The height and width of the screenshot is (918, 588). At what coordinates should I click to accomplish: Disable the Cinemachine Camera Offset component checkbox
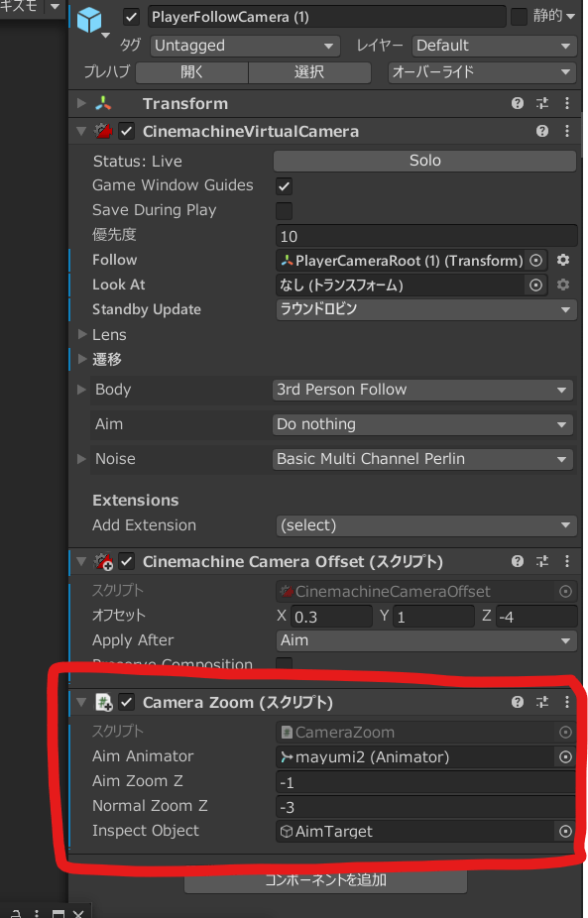[x=127, y=562]
